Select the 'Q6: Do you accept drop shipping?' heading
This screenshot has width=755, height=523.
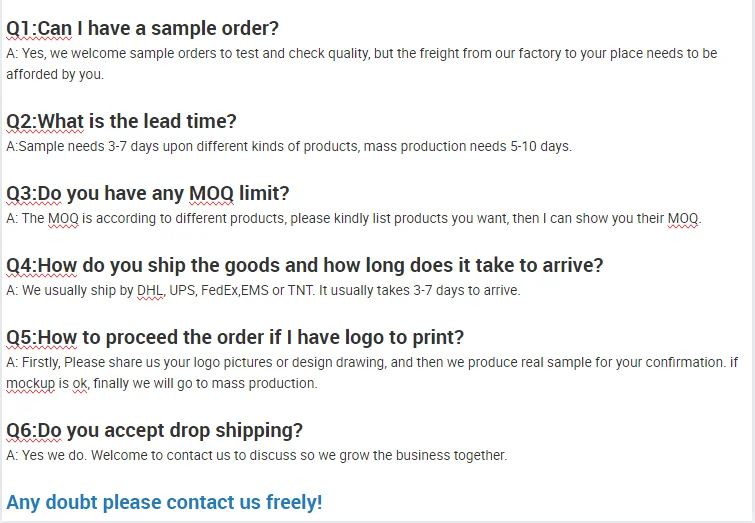154,430
